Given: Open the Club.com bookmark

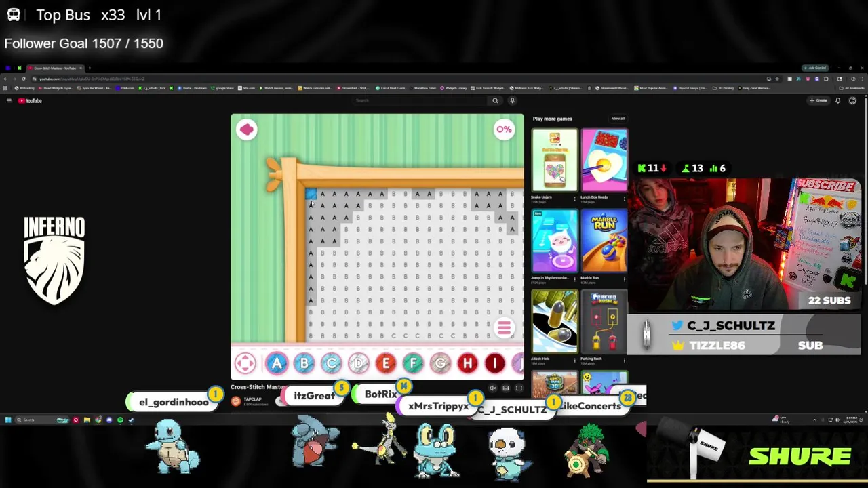Looking at the screenshot, I should [125, 88].
